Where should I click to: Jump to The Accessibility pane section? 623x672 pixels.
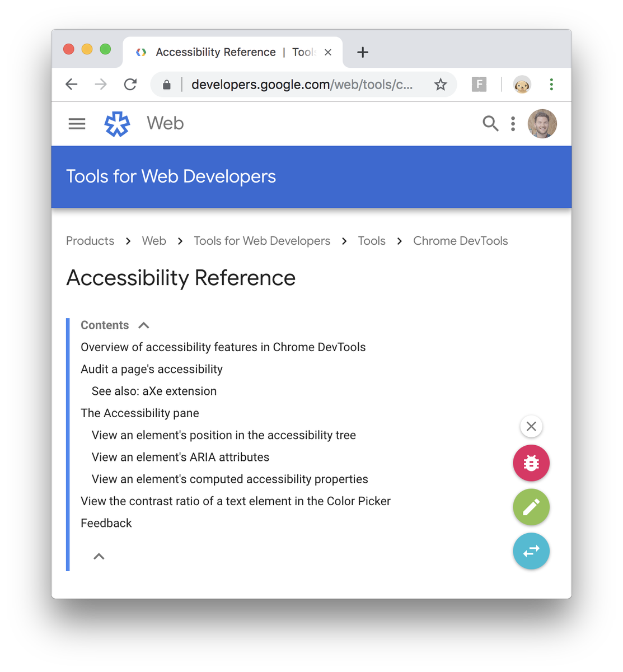pos(140,413)
